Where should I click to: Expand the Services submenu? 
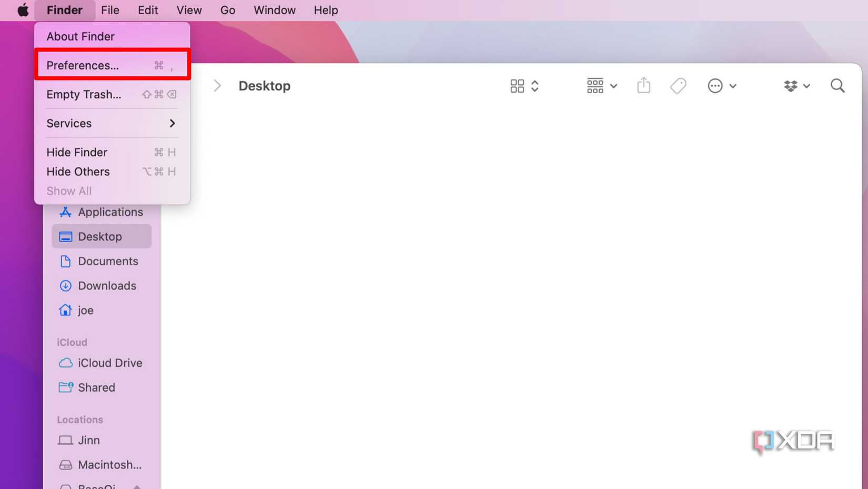click(112, 123)
